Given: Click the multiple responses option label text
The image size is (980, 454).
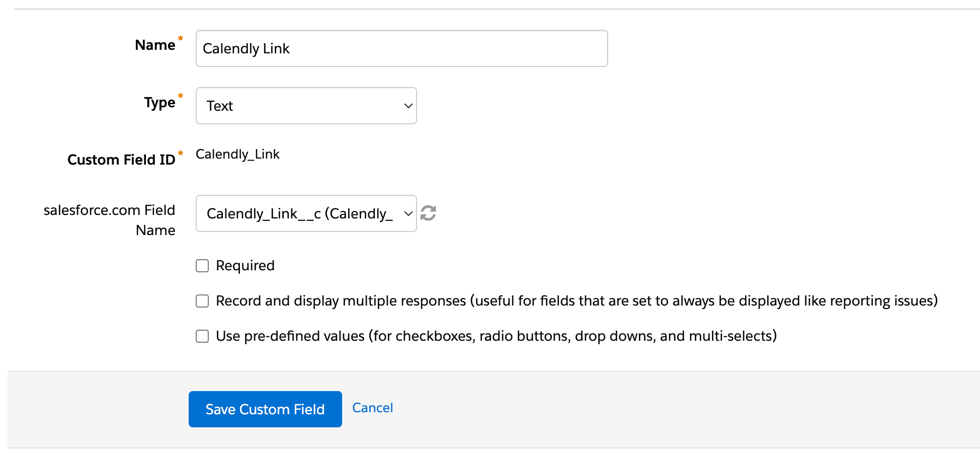Looking at the screenshot, I should [x=577, y=301].
